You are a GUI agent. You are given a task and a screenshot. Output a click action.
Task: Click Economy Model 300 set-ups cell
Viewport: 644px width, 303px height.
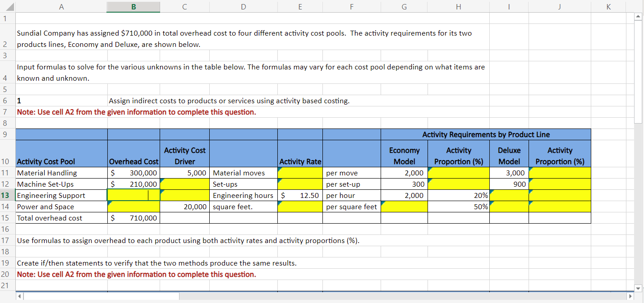404,184
